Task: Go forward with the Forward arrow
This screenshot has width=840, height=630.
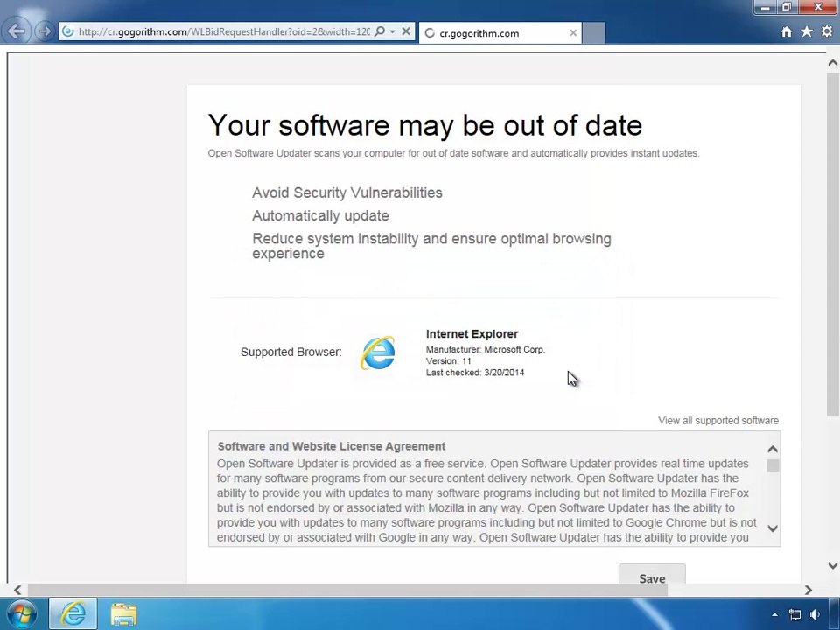Action: pos(44,31)
